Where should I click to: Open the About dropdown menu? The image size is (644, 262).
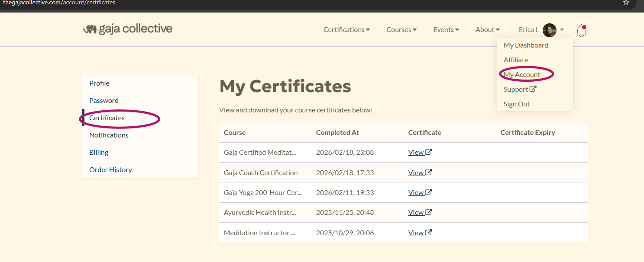tap(488, 30)
